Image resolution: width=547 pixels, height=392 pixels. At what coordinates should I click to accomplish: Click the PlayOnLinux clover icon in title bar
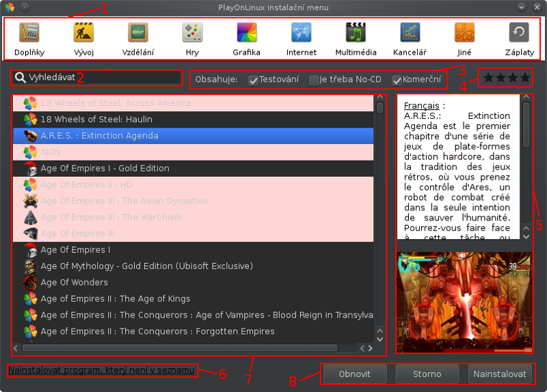point(10,7)
